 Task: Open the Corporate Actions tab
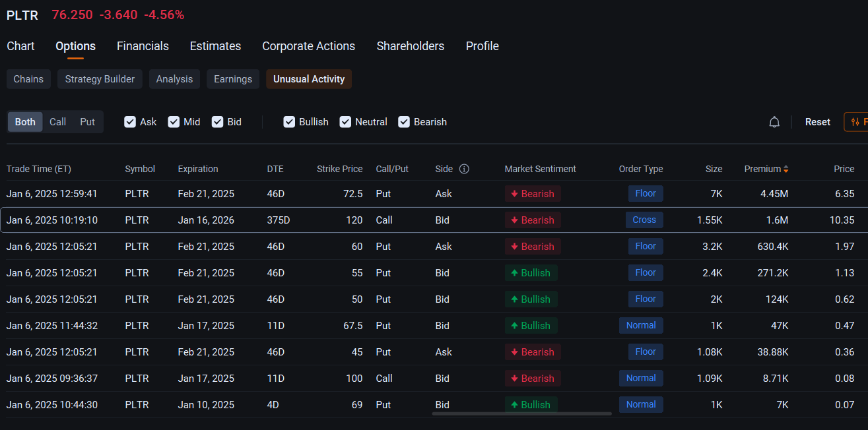tap(308, 46)
